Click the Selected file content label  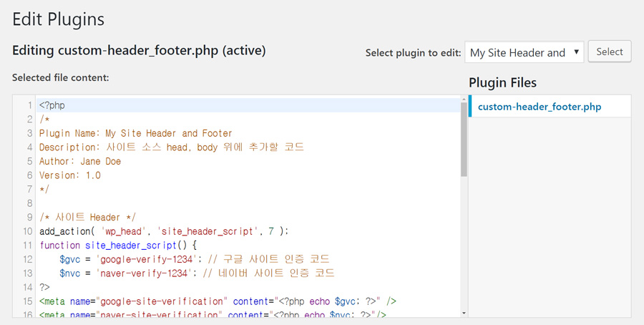pyautogui.click(x=61, y=77)
